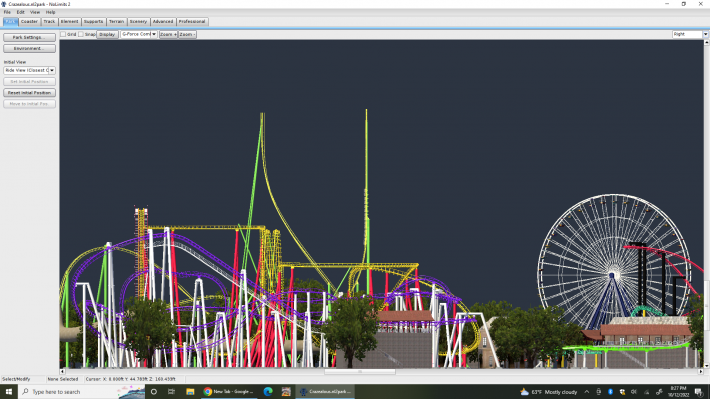The height and width of the screenshot is (399, 710).
Task: Click the Select/Modify status bar text
Action: click(x=16, y=379)
